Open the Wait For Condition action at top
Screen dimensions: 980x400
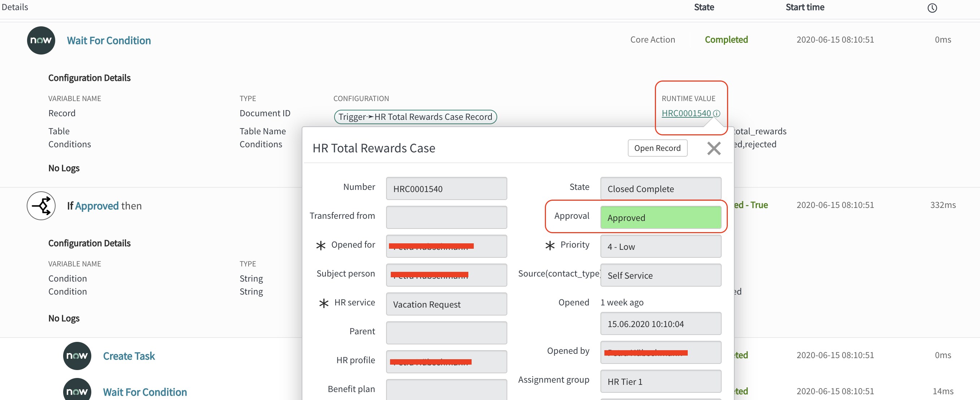[109, 40]
